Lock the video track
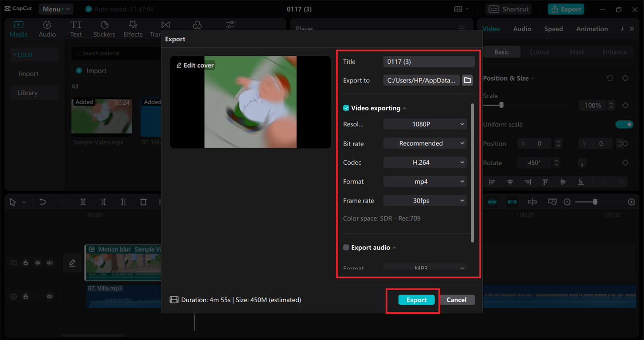 pyautogui.click(x=26, y=263)
